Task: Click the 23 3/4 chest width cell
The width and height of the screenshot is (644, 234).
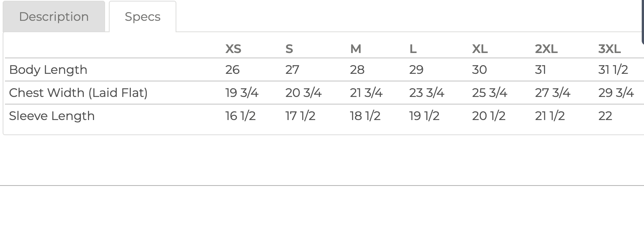Action: click(426, 93)
